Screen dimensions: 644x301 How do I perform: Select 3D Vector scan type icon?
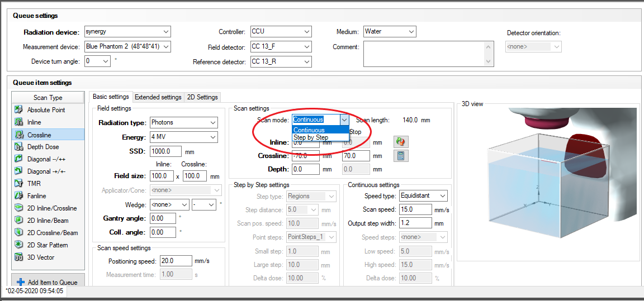click(18, 257)
